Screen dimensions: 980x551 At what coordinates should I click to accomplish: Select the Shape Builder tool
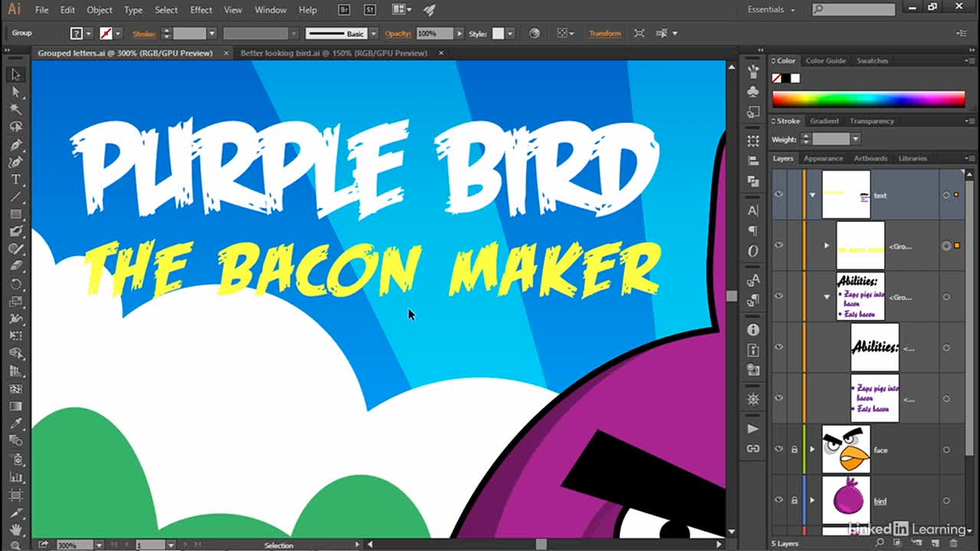tap(16, 354)
